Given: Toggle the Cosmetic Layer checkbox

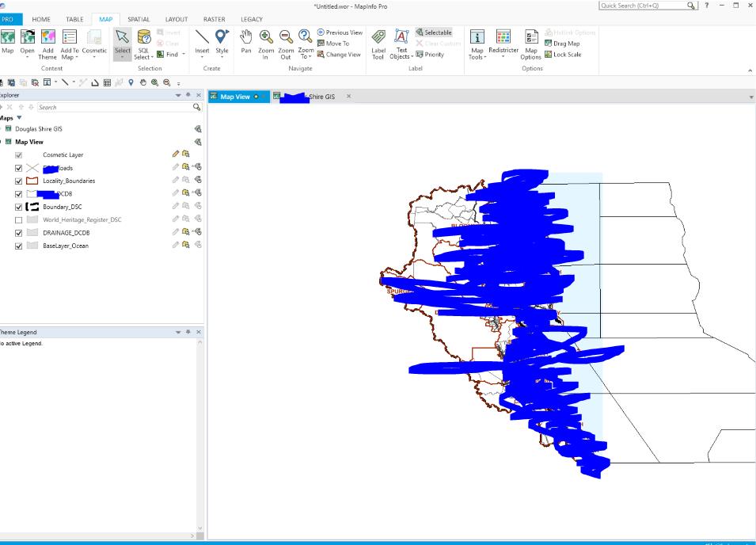Looking at the screenshot, I should tap(18, 154).
